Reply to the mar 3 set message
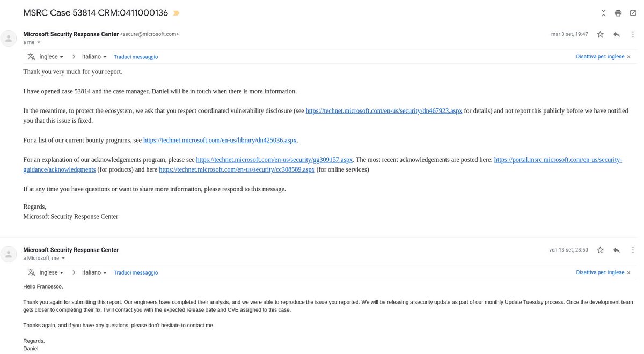The image size is (644, 354). pyautogui.click(x=617, y=34)
